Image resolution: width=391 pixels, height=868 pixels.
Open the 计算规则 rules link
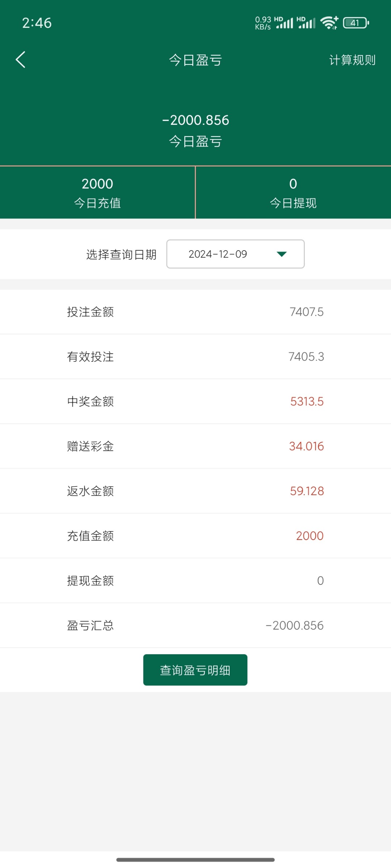352,60
